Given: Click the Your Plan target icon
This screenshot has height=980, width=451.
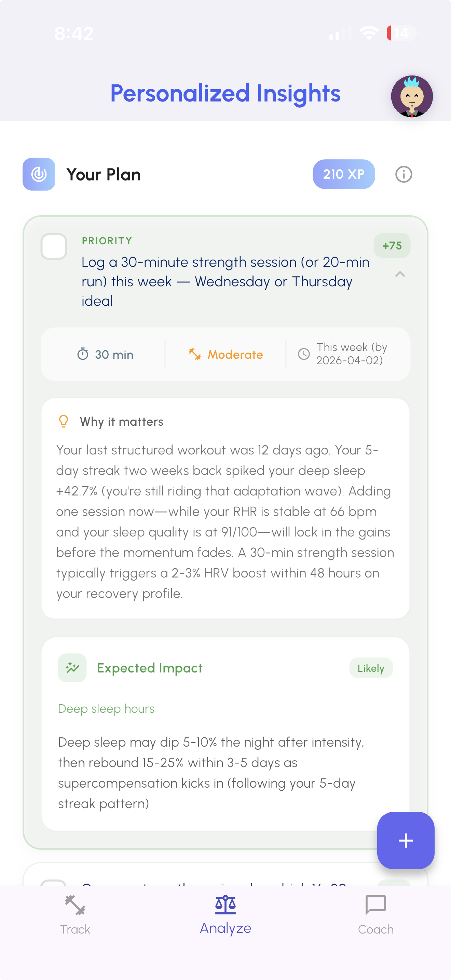Looking at the screenshot, I should pyautogui.click(x=38, y=174).
